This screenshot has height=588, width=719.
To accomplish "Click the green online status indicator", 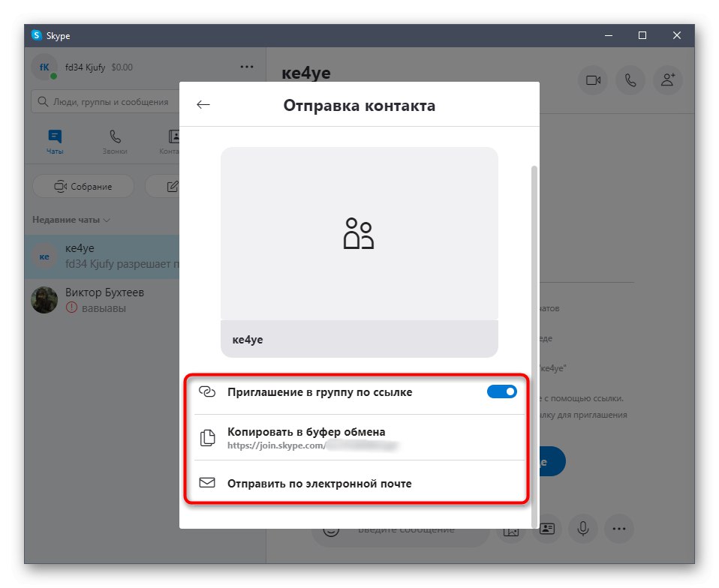I will 53,76.
